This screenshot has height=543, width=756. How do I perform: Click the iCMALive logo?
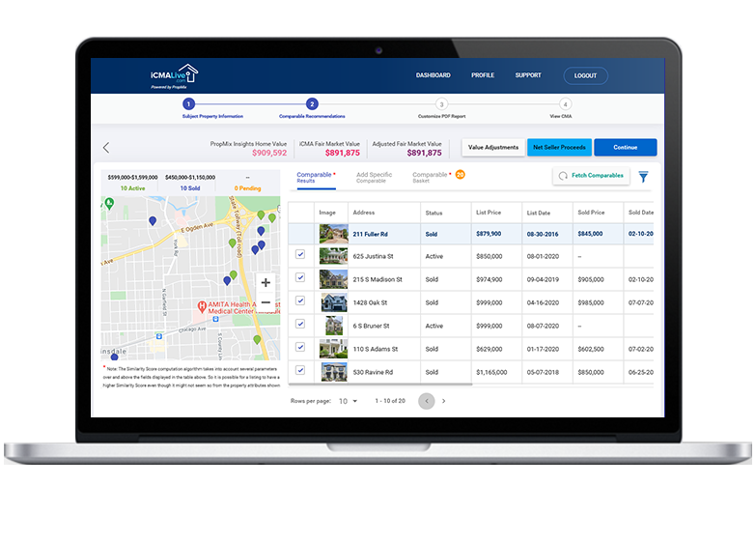174,74
